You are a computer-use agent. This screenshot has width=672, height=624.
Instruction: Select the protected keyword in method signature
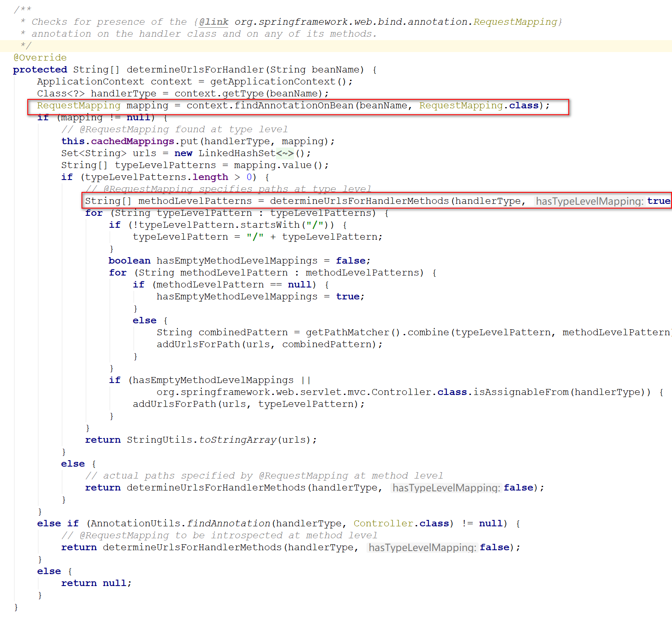[40, 70]
